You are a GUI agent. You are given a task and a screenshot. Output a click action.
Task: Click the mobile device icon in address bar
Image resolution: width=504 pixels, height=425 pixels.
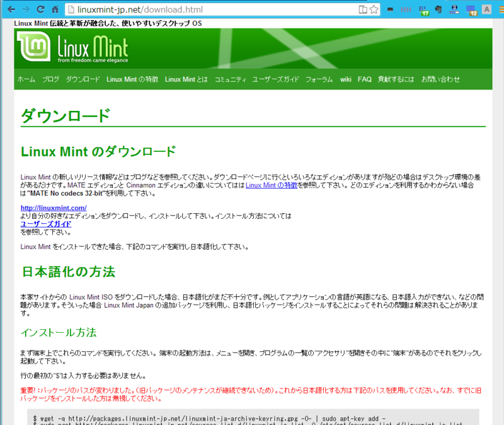coord(363,9)
